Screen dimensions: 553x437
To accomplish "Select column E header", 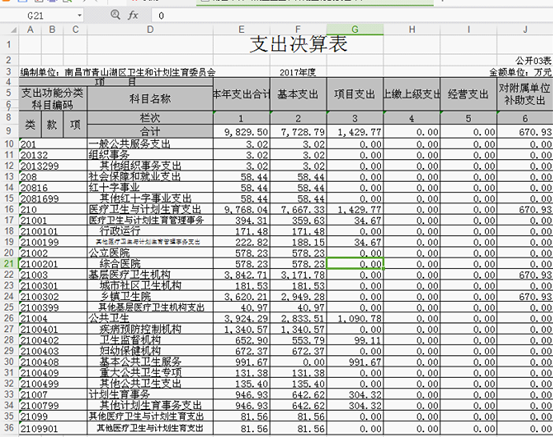I will (x=241, y=30).
